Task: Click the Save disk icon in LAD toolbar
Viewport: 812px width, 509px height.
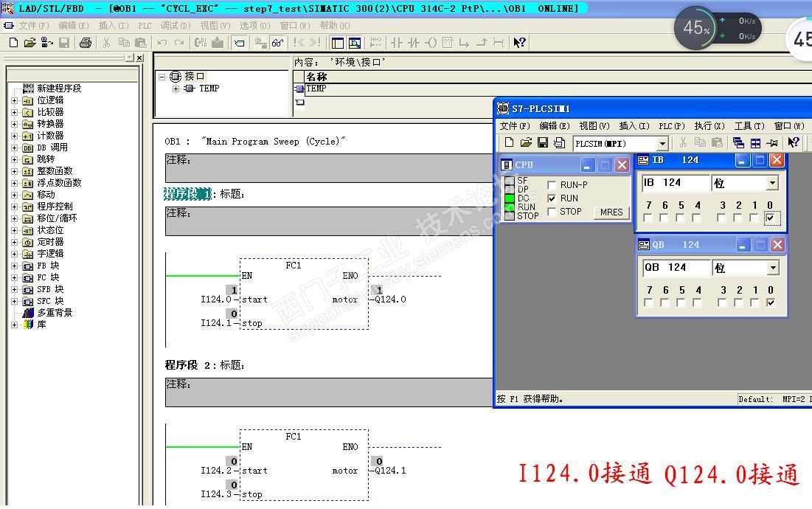Action: tap(64, 43)
